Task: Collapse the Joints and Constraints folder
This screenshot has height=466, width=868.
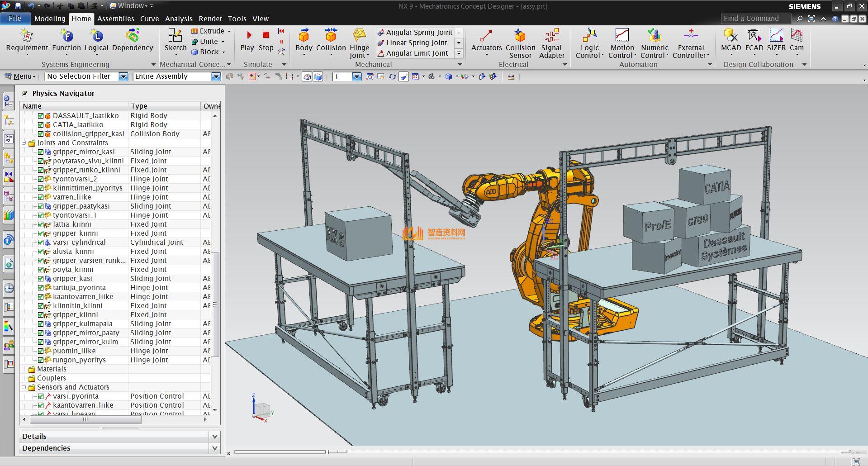Action: coord(24,143)
